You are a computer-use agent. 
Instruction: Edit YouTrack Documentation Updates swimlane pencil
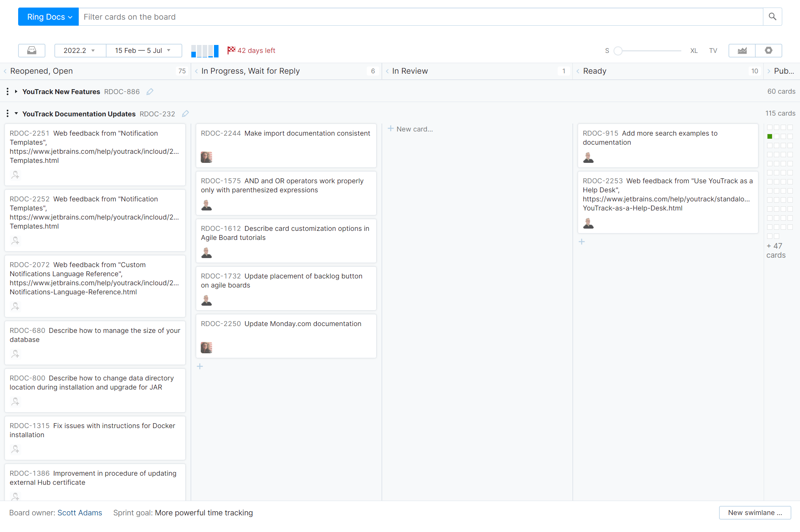pos(185,114)
